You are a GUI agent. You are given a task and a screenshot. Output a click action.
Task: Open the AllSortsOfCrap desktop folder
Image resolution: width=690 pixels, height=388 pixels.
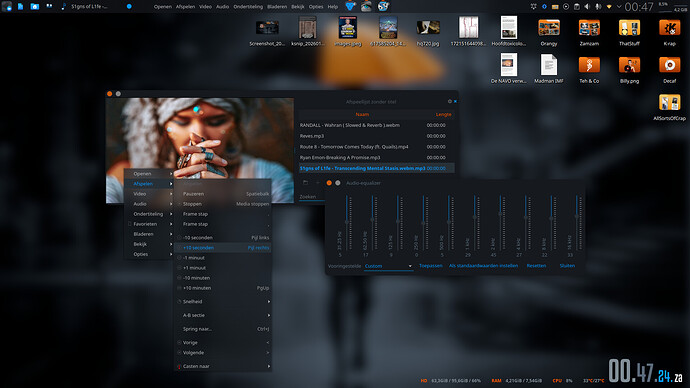pyautogui.click(x=669, y=102)
